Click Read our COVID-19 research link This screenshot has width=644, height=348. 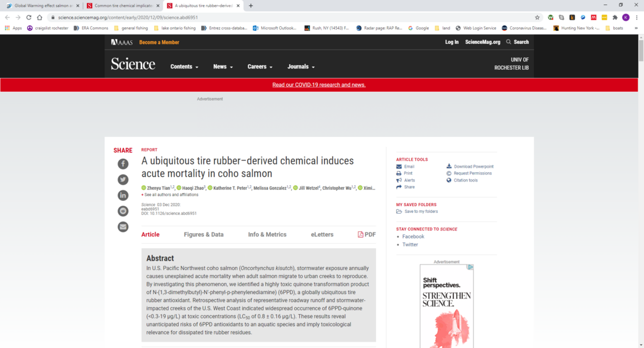click(x=319, y=85)
